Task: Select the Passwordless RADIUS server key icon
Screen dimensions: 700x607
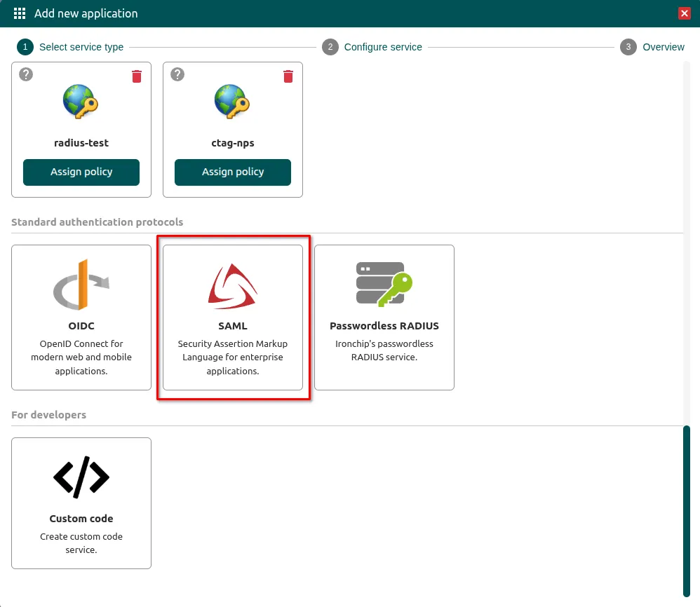Action: pyautogui.click(x=384, y=285)
